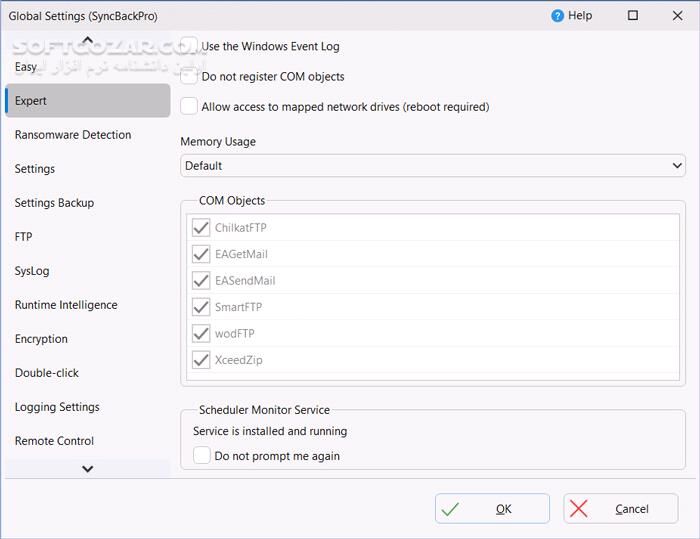Open Runtime Intelligence page
Screen dimensions: 700x539
88,305
